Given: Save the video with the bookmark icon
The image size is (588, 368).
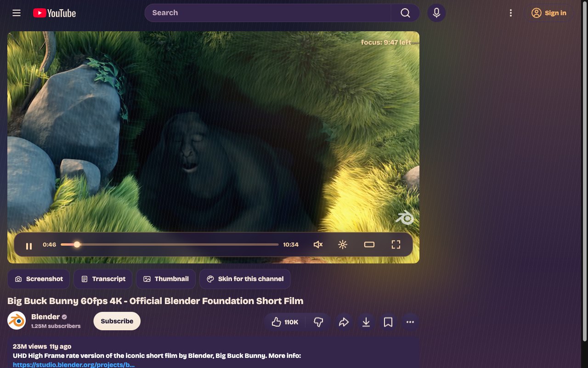Looking at the screenshot, I should [388, 322].
